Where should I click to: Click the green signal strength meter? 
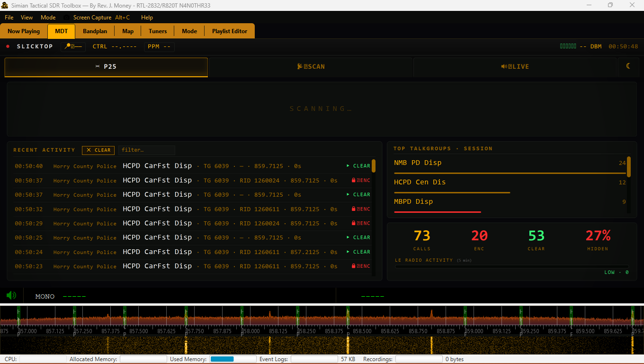568,46
